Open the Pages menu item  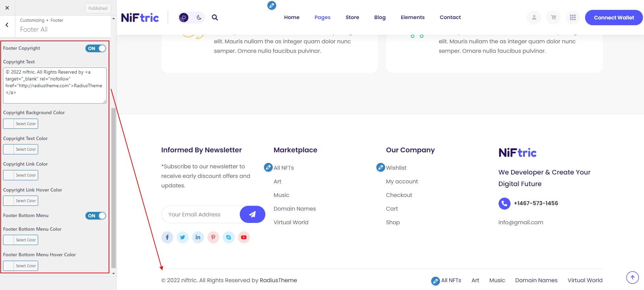click(x=323, y=17)
